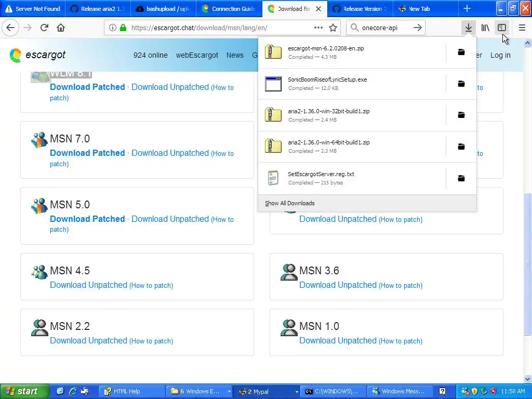Open the webEscargot nav link

point(197,55)
